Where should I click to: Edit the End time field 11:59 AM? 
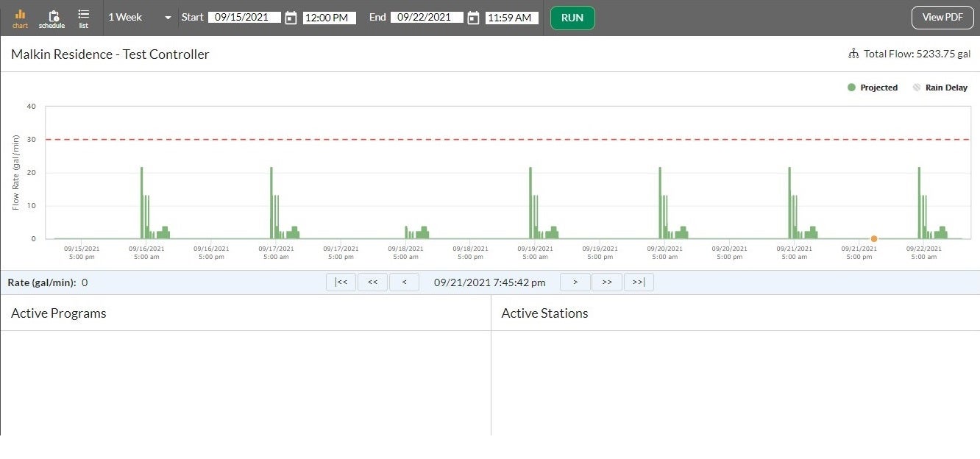pos(511,18)
